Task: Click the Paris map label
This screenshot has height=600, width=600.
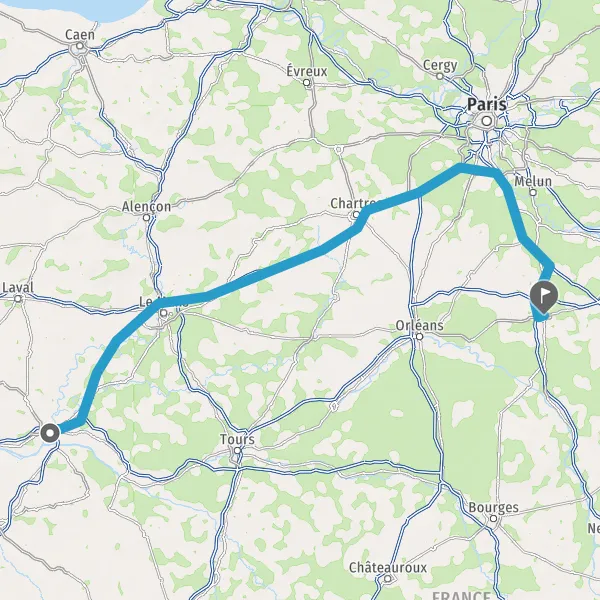Action: pyautogui.click(x=487, y=104)
